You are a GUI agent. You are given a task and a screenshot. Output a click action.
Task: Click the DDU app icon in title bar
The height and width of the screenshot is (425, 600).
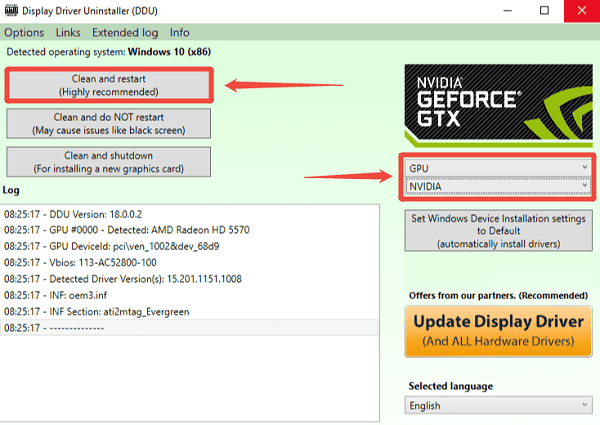coord(12,12)
